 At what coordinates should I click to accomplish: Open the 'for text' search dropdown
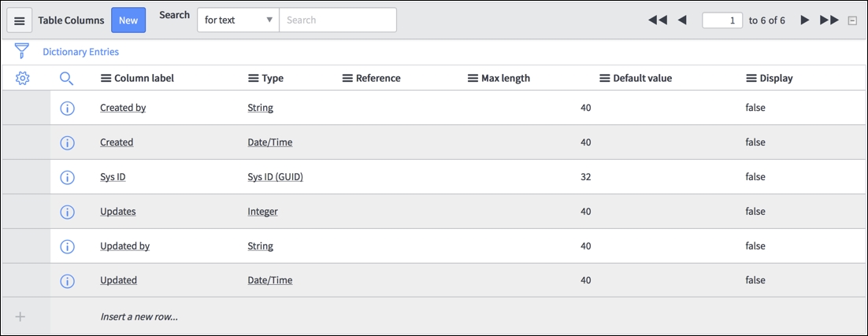pos(239,20)
